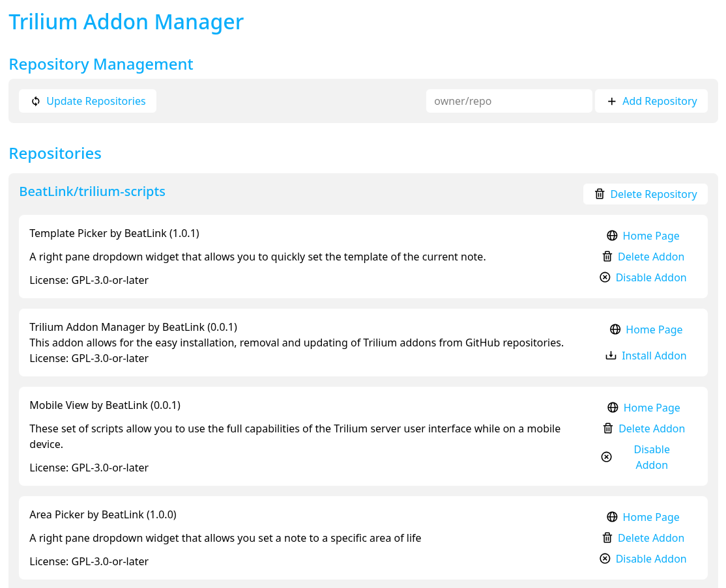The height and width of the screenshot is (588, 726).
Task: Update Repositories button text
Action: pos(96,101)
